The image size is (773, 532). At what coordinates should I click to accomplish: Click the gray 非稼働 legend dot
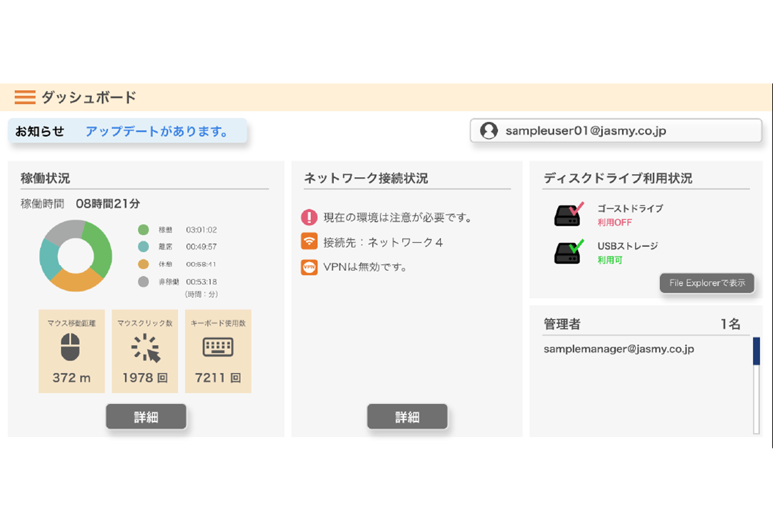pos(143,282)
